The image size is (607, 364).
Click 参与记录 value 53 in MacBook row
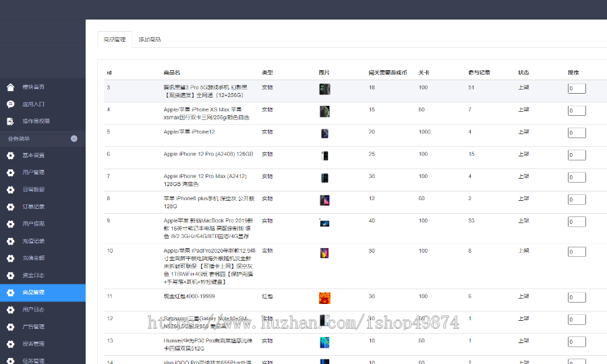click(471, 220)
